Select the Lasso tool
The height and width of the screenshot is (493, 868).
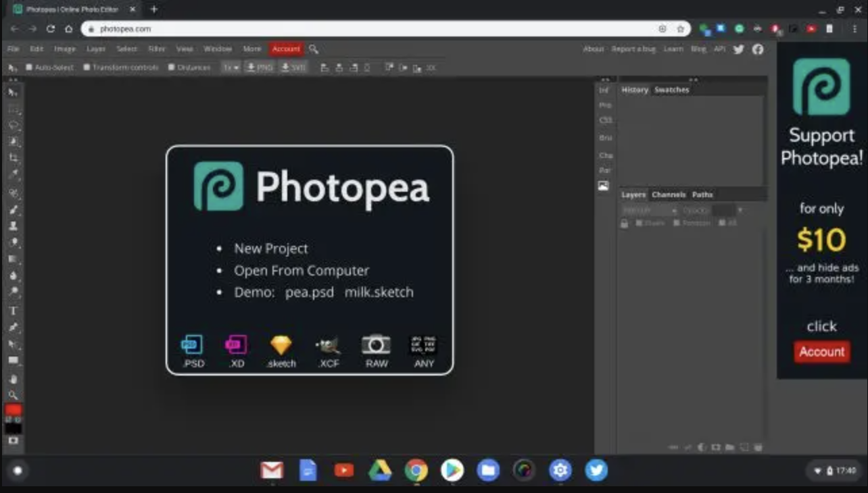(x=13, y=126)
